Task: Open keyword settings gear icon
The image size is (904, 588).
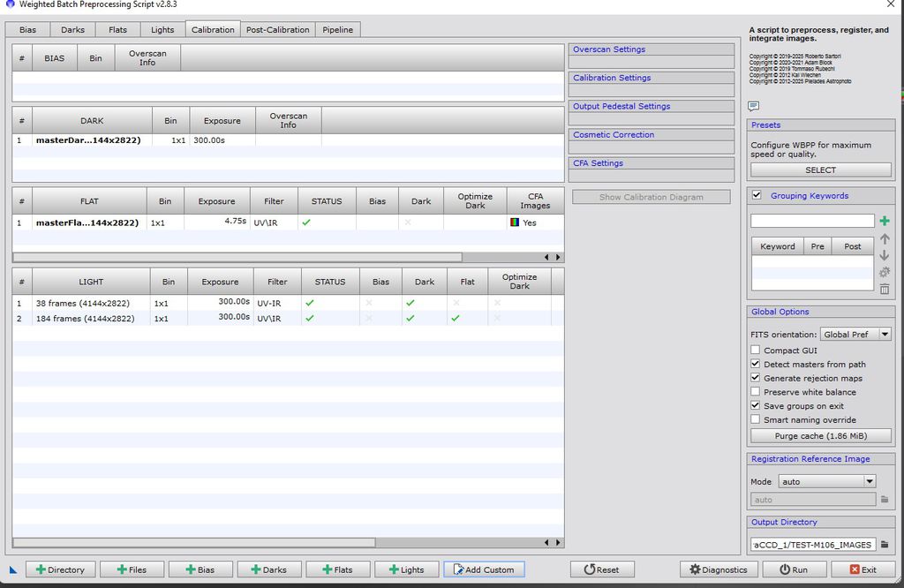Action: (885, 272)
